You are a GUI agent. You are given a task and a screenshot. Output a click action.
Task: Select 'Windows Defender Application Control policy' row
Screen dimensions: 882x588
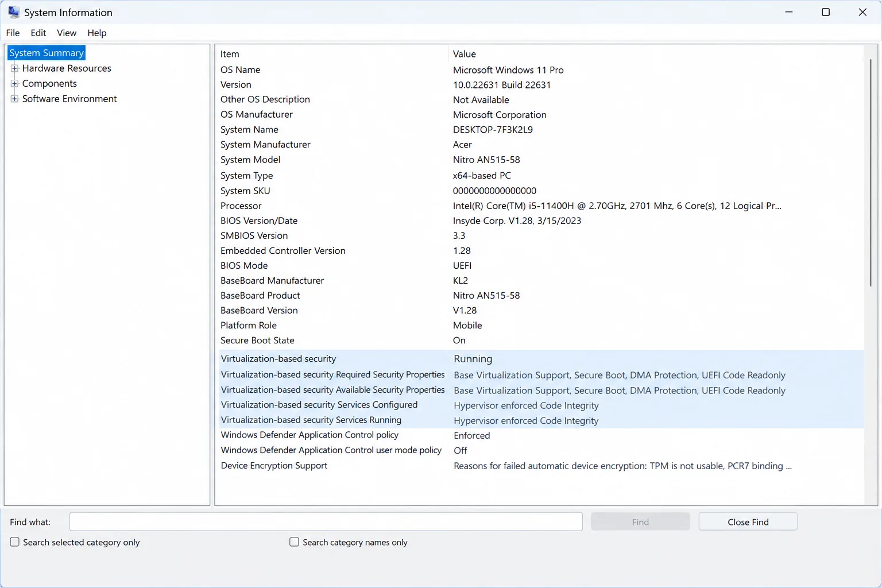click(541, 435)
